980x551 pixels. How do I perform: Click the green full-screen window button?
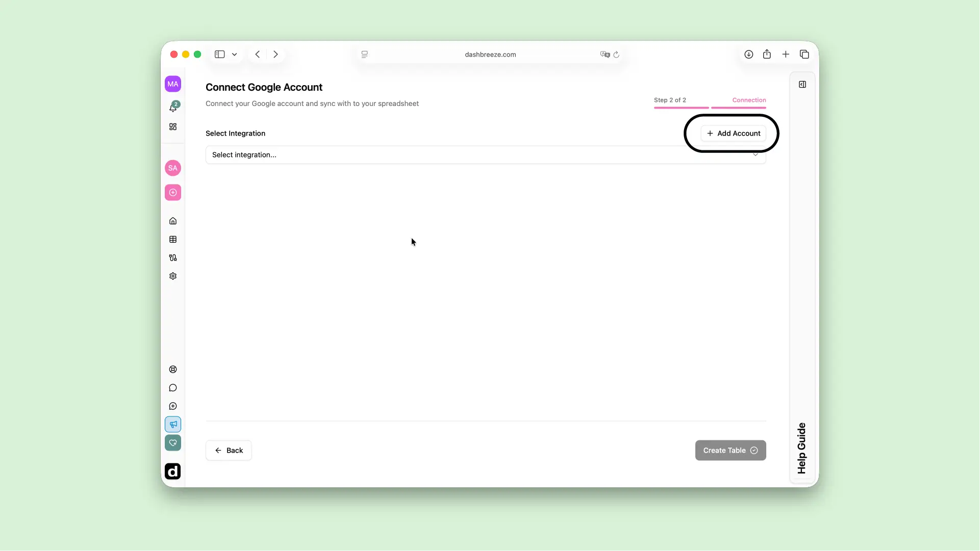click(197, 55)
